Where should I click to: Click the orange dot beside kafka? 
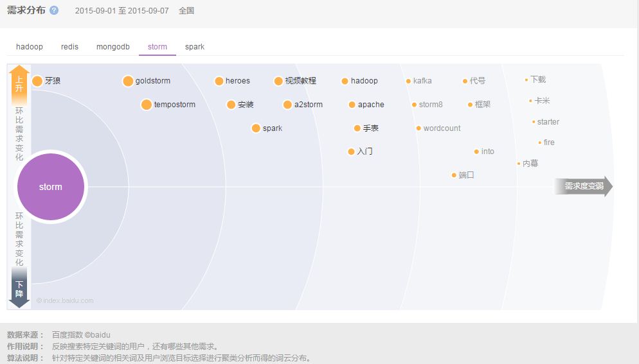pos(408,82)
